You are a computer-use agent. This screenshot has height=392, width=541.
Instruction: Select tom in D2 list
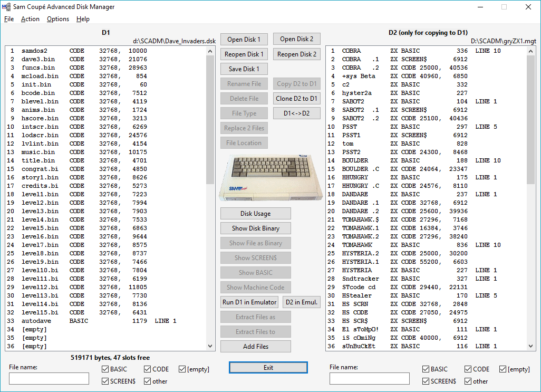[426, 144]
